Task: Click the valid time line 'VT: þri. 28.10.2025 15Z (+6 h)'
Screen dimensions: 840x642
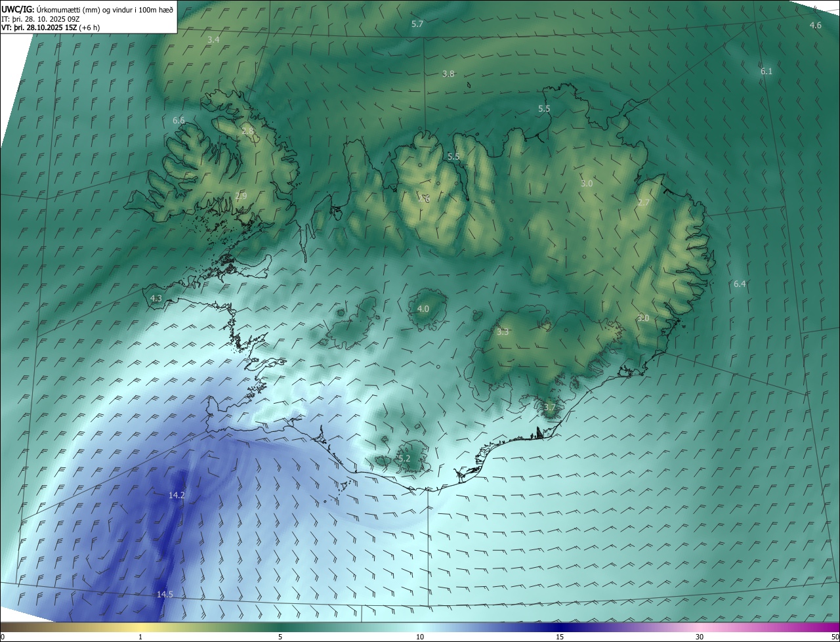Action: click(51, 28)
